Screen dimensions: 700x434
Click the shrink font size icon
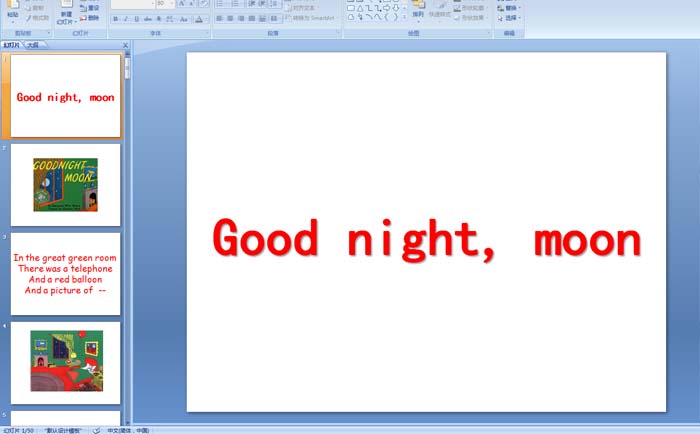192,4
